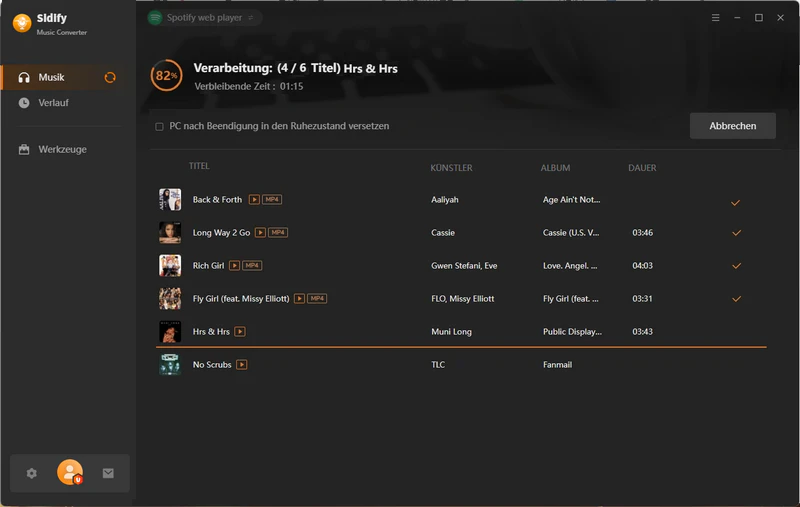Click the Fly Girl album thumbnail
This screenshot has width=800, height=507.
pos(170,299)
